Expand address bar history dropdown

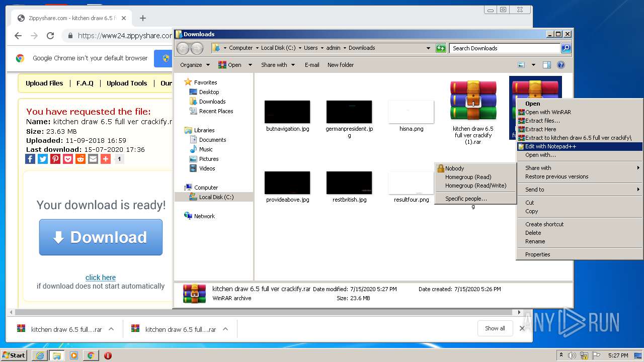428,48
